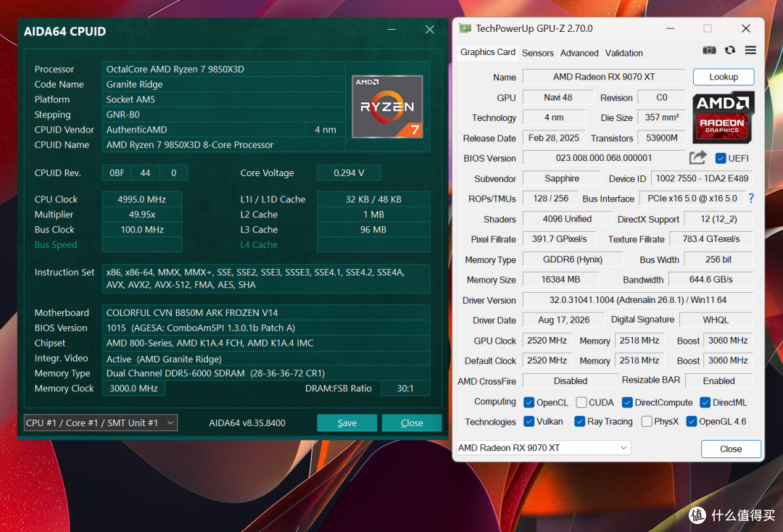Click the Close button in GPU-Z
Viewport: 783px width, 532px height.
tap(731, 449)
